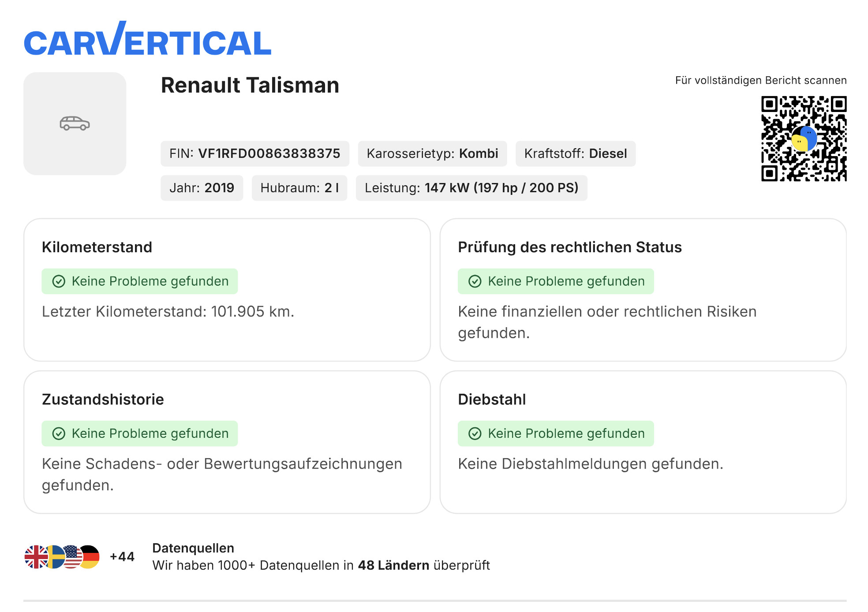Click the Sweden flag icon
This screenshot has height=612, width=868.
click(x=55, y=557)
